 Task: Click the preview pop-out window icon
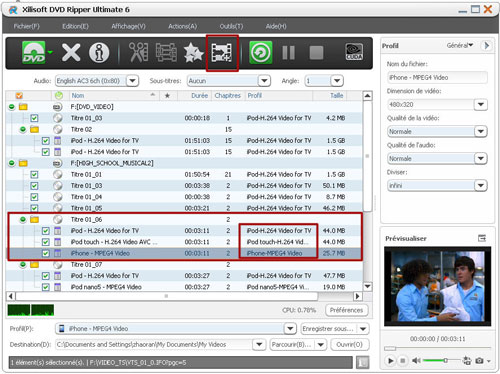[482, 238]
